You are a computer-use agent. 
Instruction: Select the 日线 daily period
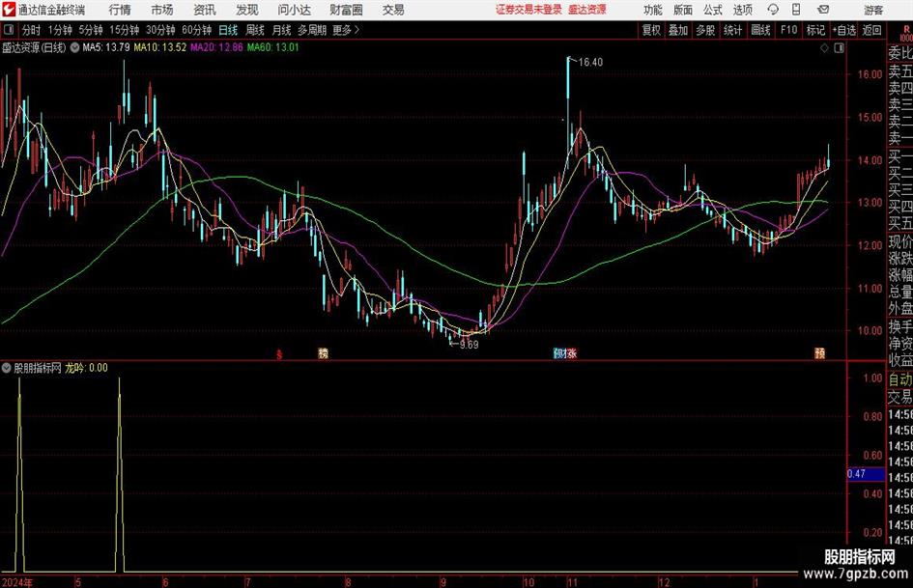(228, 30)
